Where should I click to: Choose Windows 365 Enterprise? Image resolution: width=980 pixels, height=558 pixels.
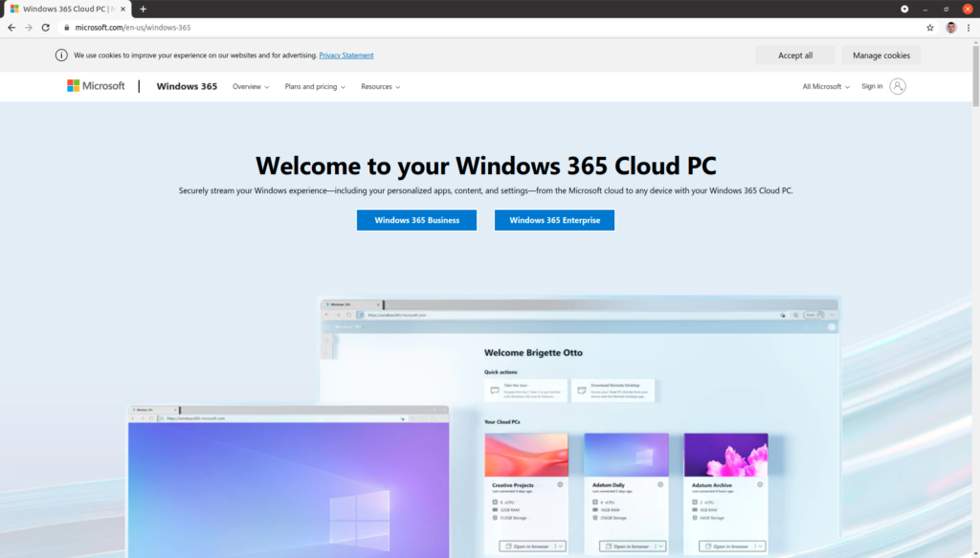tap(554, 220)
